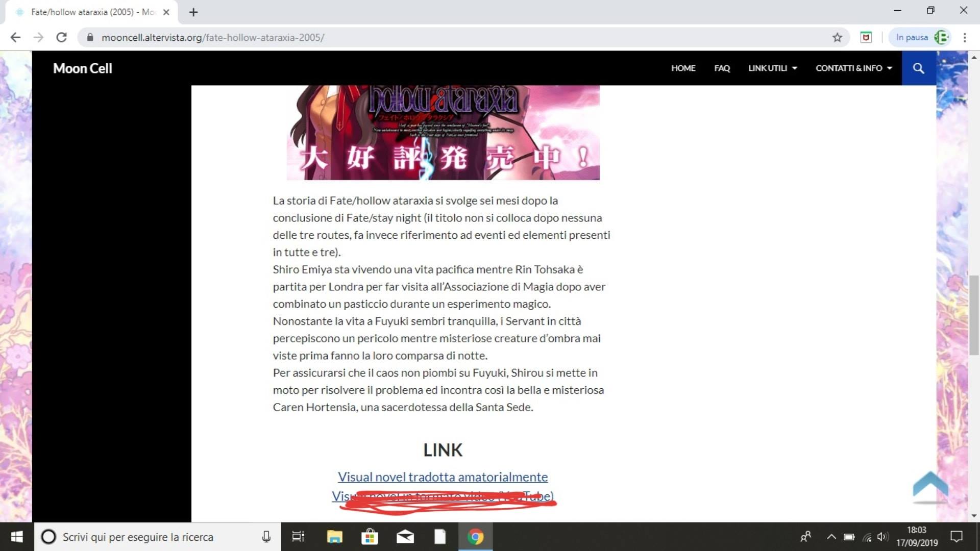
Task: Open the Wi-Fi network flyout
Action: [867, 537]
